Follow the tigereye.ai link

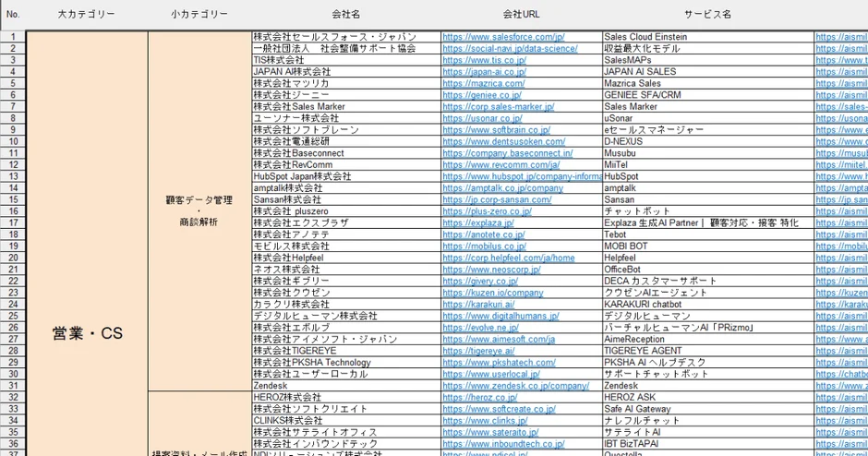(478, 351)
